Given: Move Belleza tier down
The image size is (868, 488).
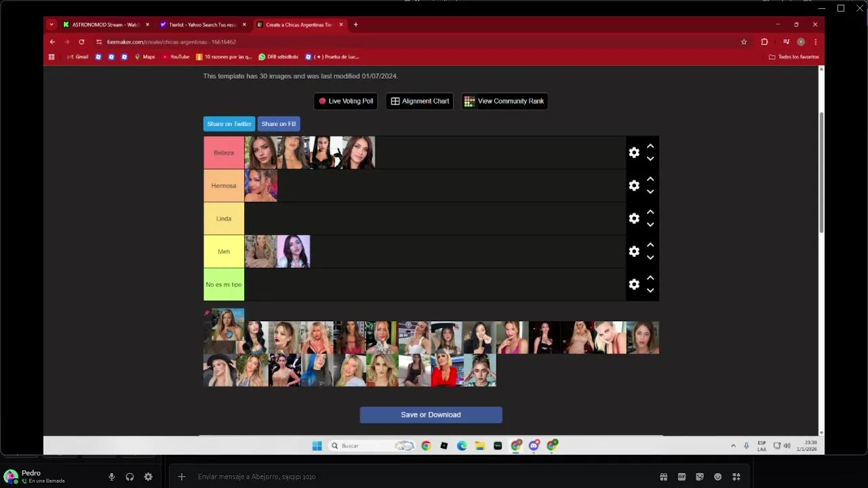Looking at the screenshot, I should click(x=650, y=159).
